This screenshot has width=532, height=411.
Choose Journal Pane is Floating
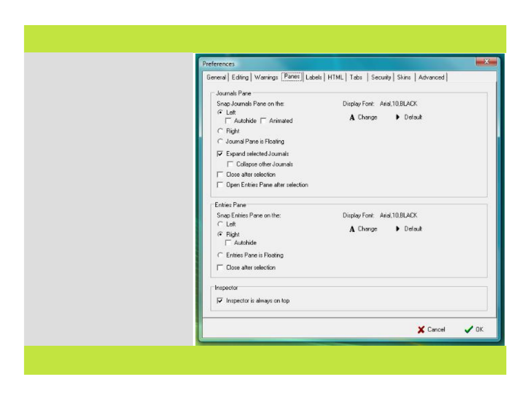coord(220,141)
